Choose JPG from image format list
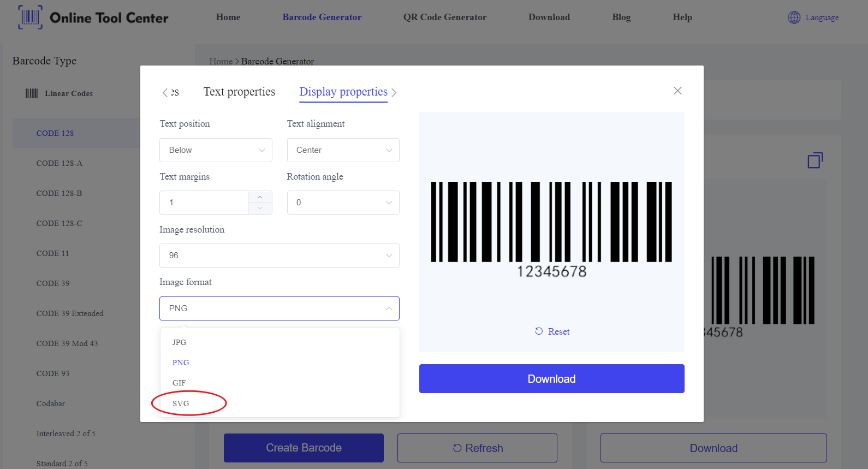The image size is (868, 469). tap(280, 342)
